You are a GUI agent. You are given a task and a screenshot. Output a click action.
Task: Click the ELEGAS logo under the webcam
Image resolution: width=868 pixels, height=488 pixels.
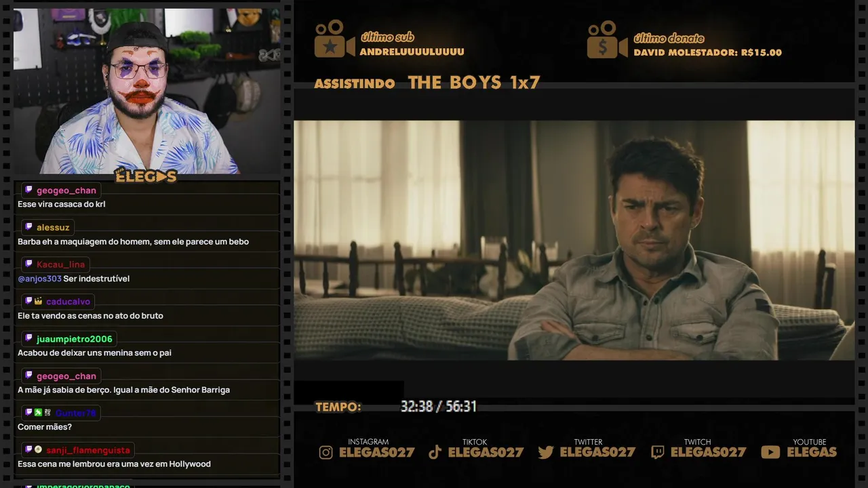point(146,176)
